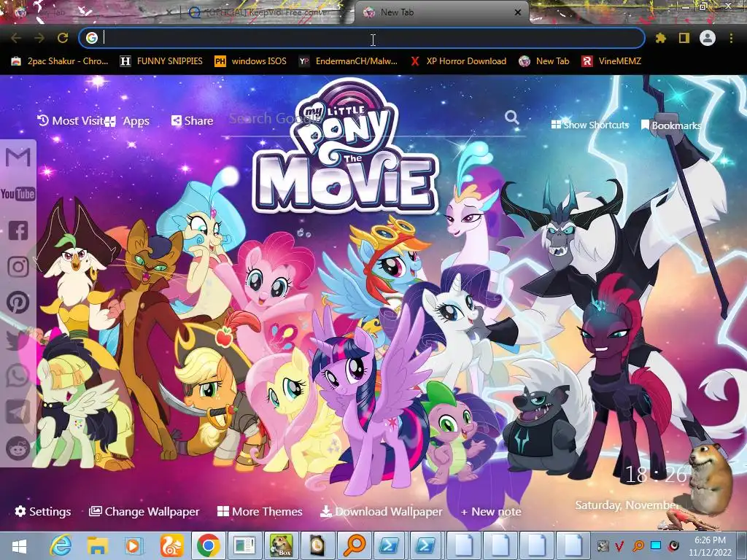Click Download Wallpaper
The height and width of the screenshot is (560, 747).
click(x=381, y=511)
